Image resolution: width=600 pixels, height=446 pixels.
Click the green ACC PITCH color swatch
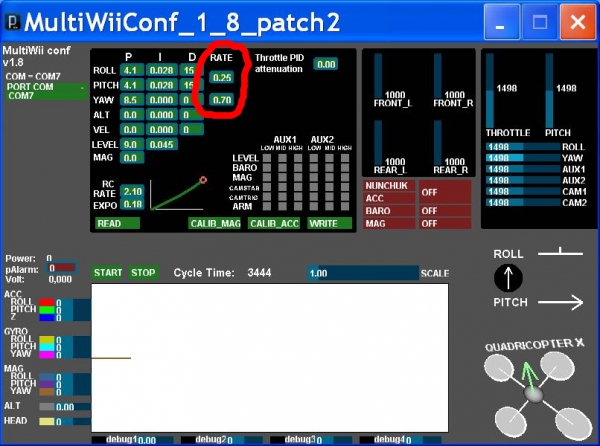(47, 310)
